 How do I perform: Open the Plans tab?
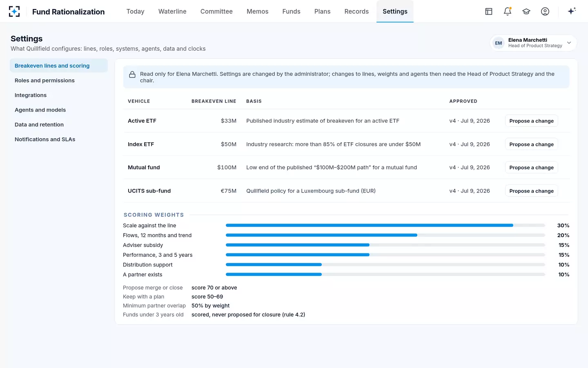(x=322, y=11)
